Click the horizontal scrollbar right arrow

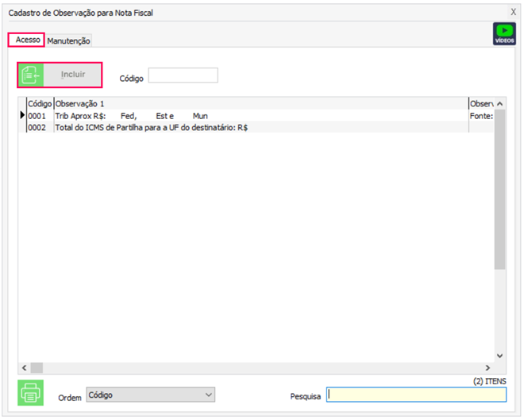(488, 368)
